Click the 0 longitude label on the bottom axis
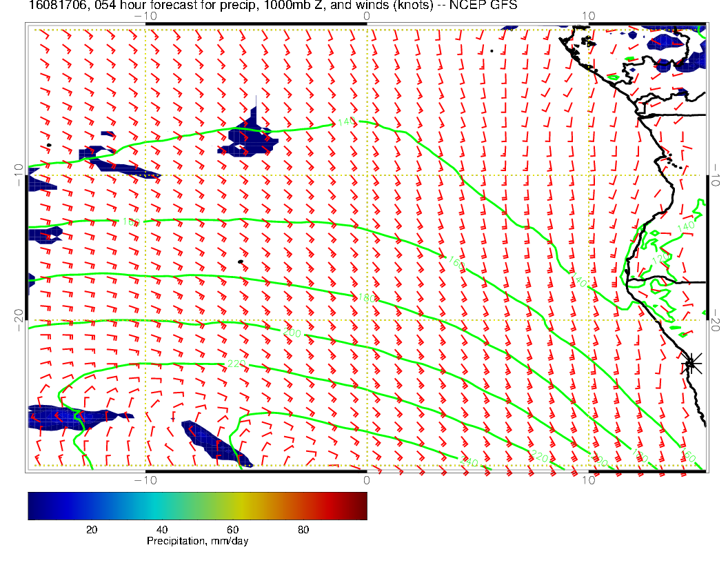728x563 pixels. coord(367,480)
